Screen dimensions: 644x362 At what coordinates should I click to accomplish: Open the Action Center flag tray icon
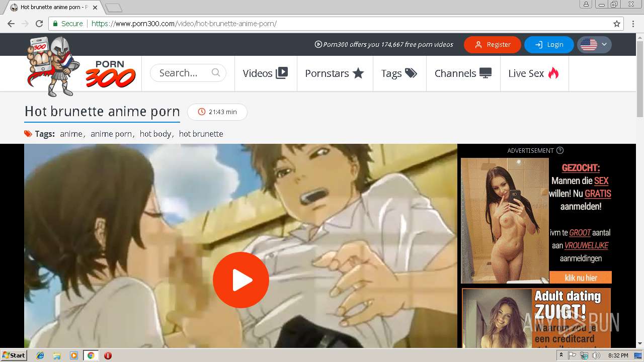pyautogui.click(x=572, y=355)
